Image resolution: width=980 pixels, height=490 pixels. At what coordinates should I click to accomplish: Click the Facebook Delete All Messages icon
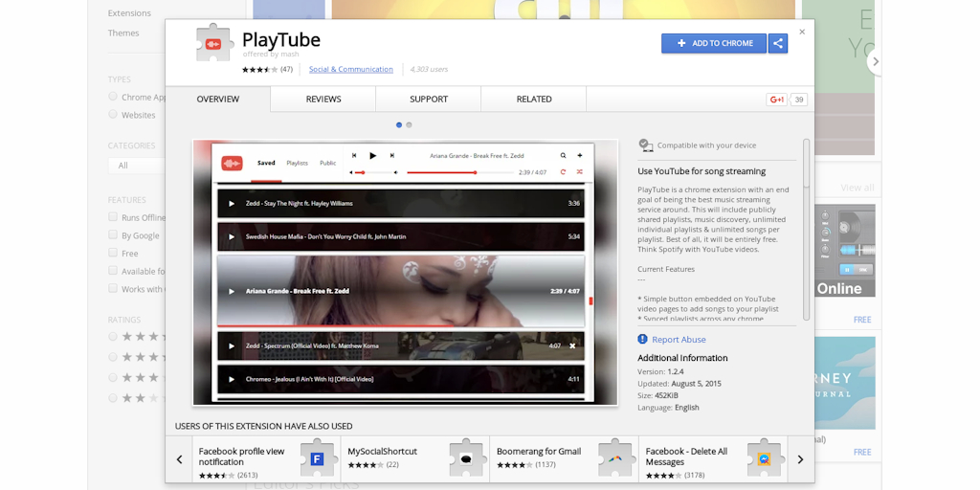764,459
